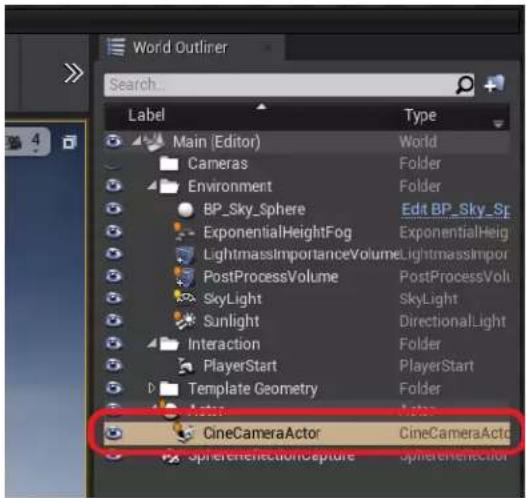Image resolution: width=526 pixels, height=498 pixels.
Task: Click the World type text
Action: click(x=418, y=142)
